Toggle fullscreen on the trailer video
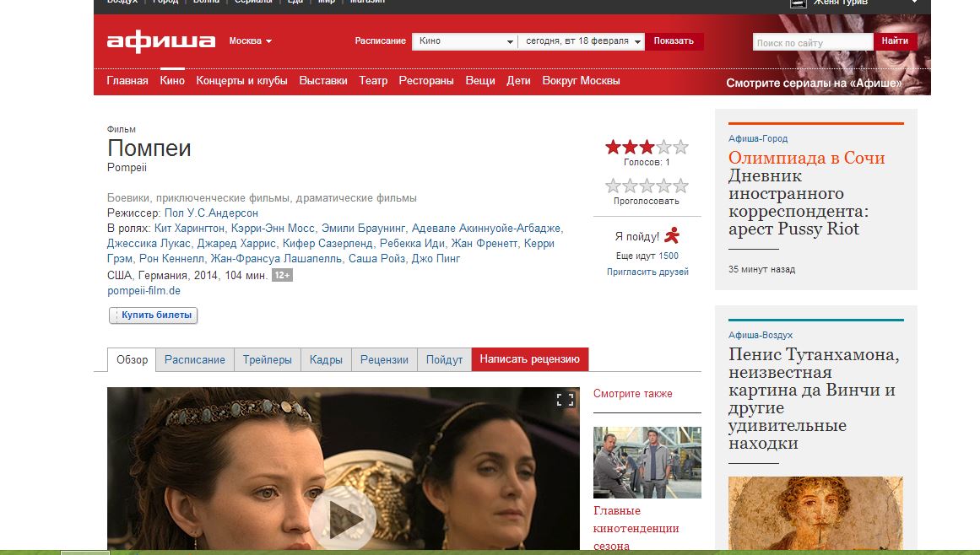 (x=565, y=400)
